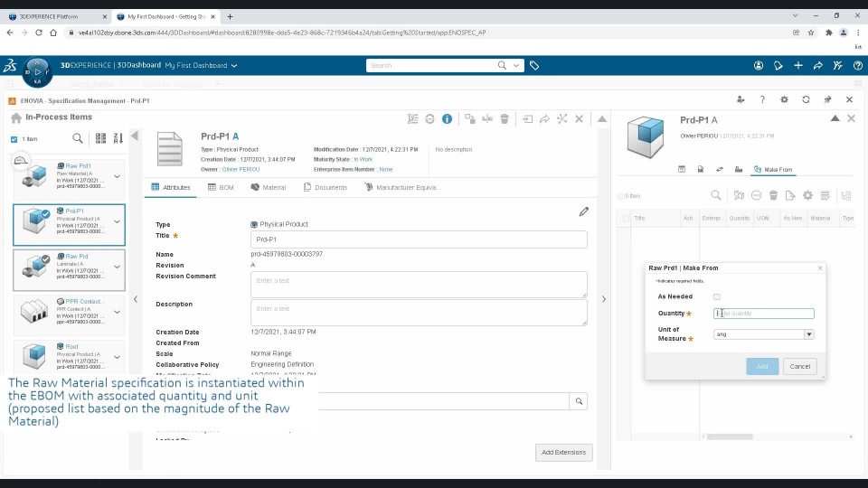
Task: Click the widget settings gear icon
Action: pyautogui.click(x=784, y=99)
